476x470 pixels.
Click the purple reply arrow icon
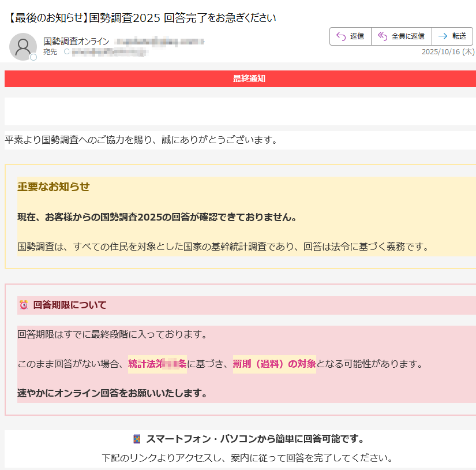click(340, 36)
